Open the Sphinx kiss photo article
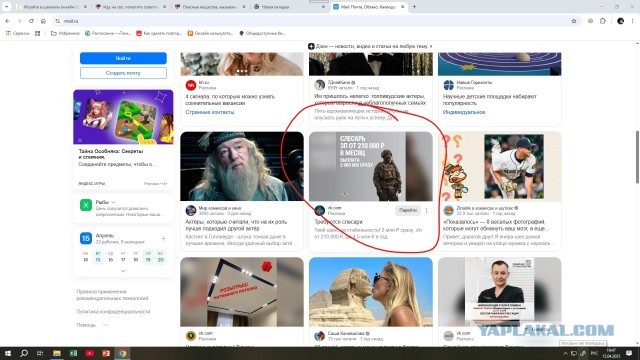This screenshot has height=360, width=640. click(x=371, y=292)
